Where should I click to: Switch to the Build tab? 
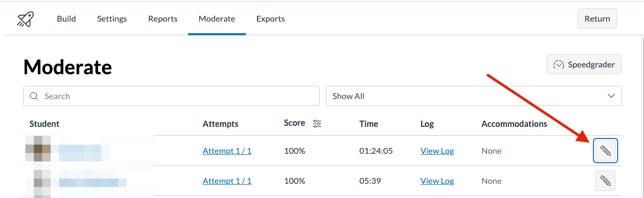(66, 19)
